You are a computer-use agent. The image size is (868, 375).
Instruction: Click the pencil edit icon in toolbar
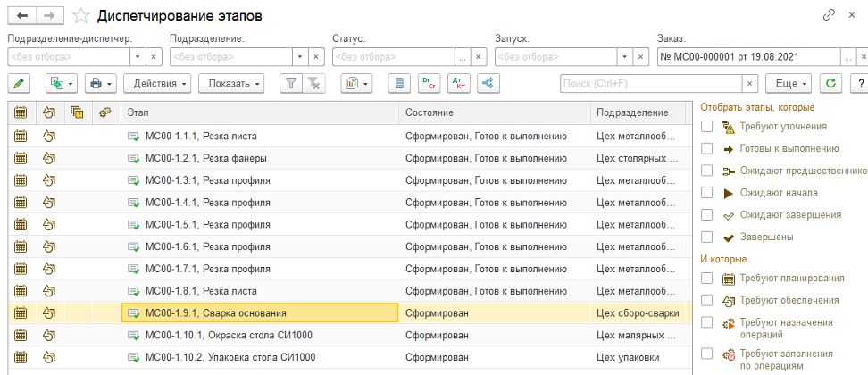(x=20, y=84)
